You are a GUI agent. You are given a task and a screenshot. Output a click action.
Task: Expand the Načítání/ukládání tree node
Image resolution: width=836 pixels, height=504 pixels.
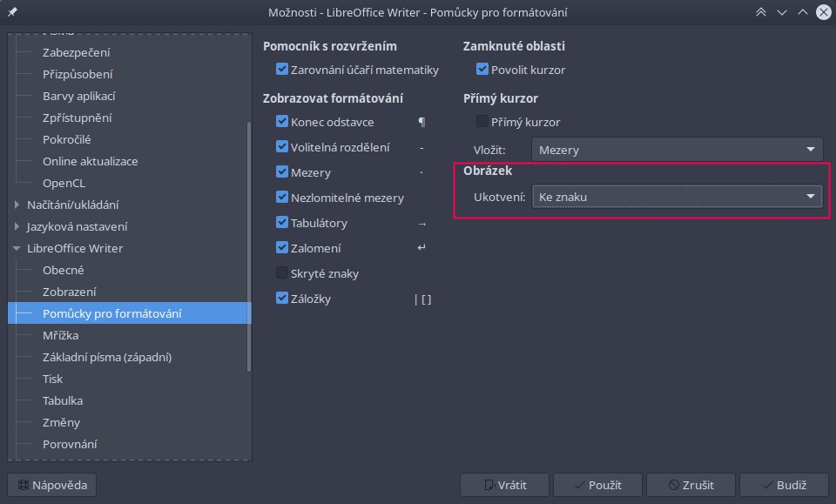(x=17, y=205)
